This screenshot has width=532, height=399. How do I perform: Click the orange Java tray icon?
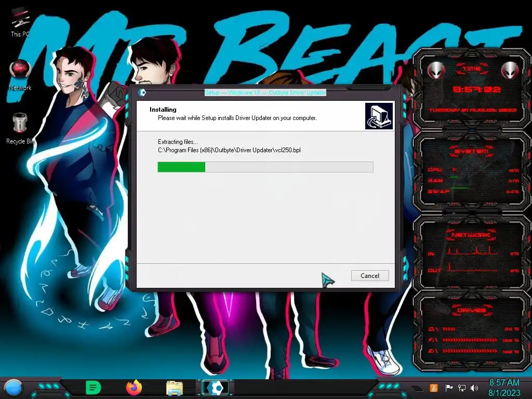coord(433,388)
